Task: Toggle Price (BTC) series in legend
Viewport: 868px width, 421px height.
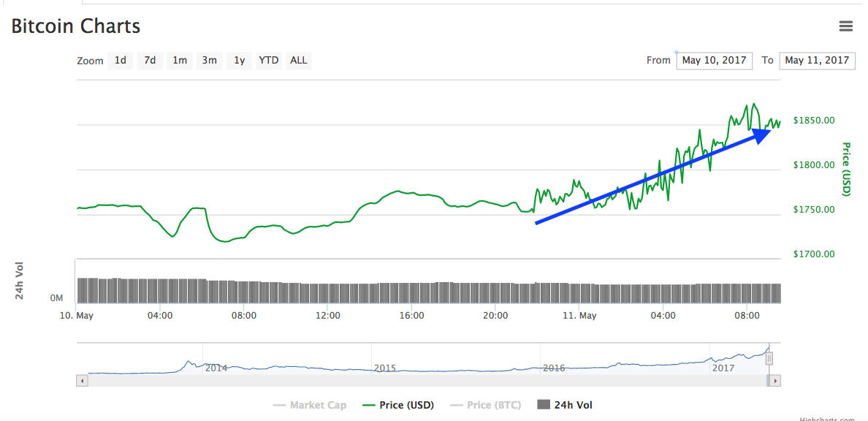Action: 485,406
